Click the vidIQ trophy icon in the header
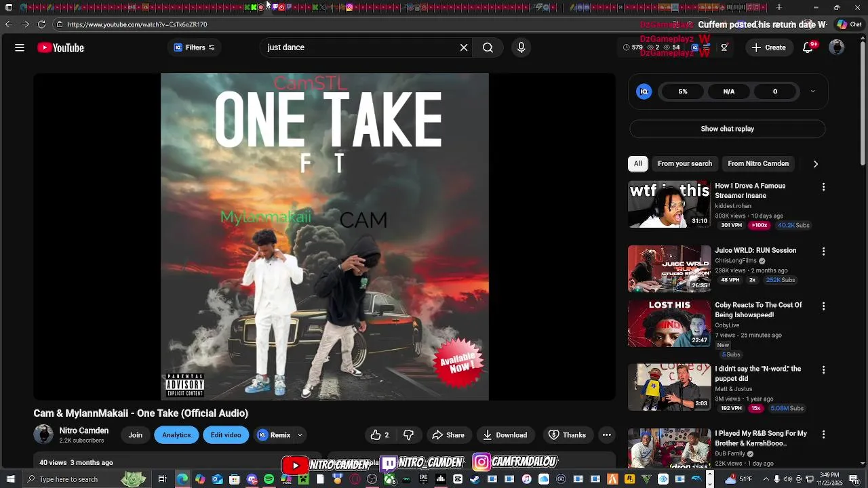This screenshot has width=868, height=488. (724, 47)
